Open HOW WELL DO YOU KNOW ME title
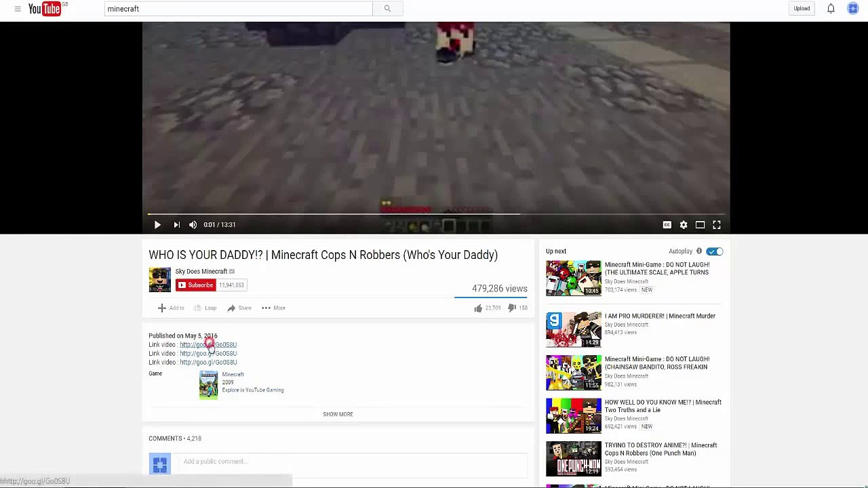 [663, 406]
